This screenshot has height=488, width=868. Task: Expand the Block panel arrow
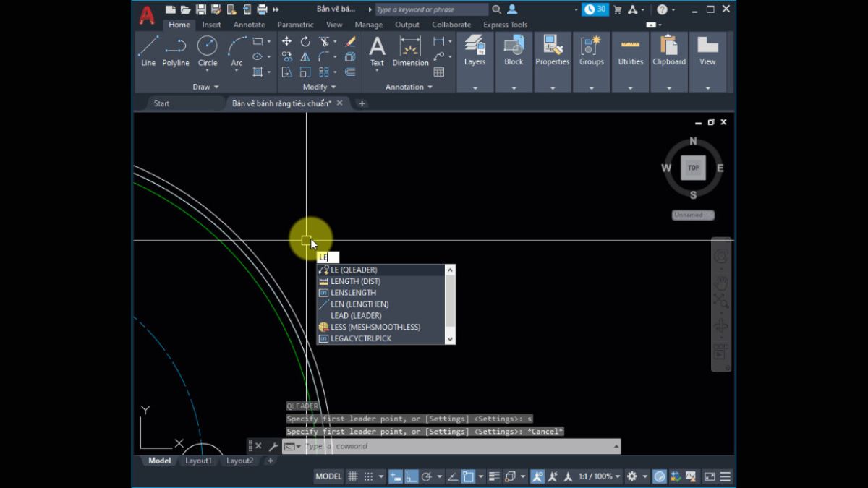pos(514,88)
